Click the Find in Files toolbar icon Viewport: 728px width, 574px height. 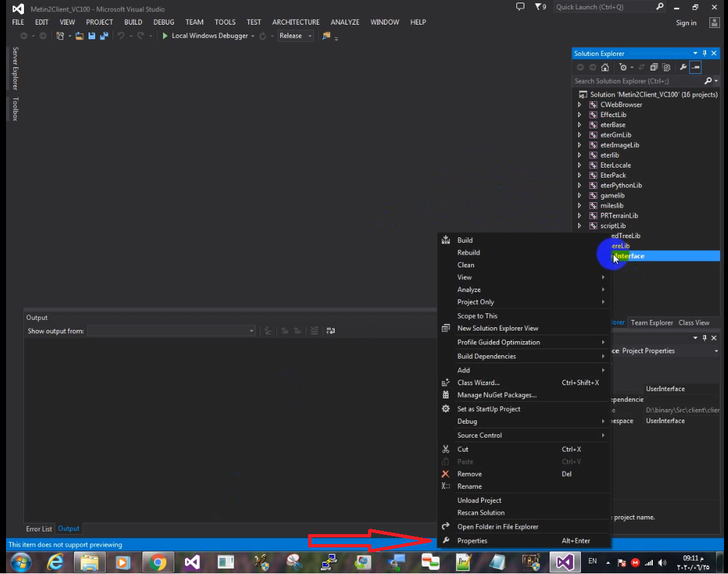pyautogui.click(x=326, y=36)
